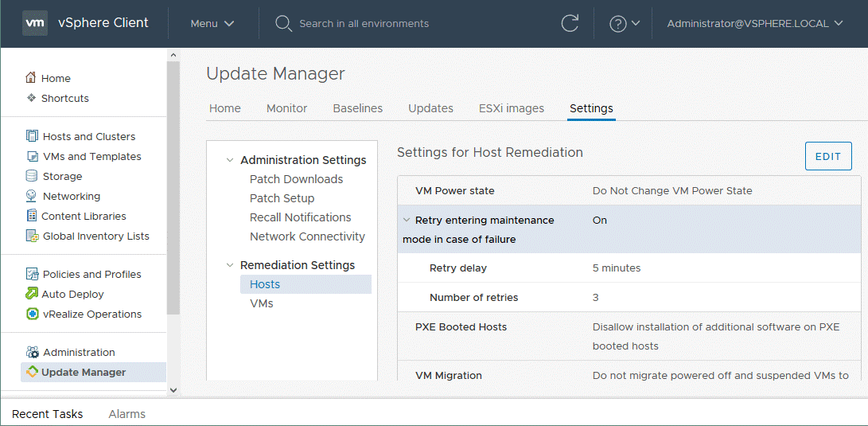Select Patch Downloads in settings tree
This screenshot has width=868, height=426.
coord(296,179)
